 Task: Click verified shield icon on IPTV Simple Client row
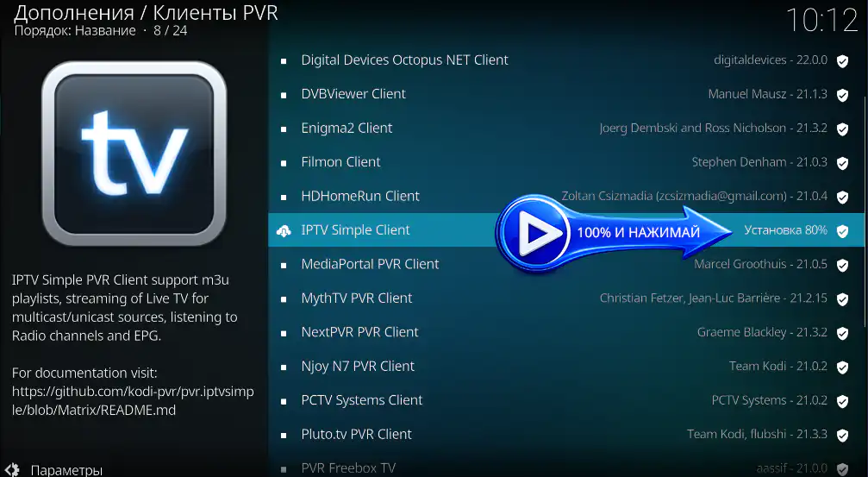[x=842, y=231]
